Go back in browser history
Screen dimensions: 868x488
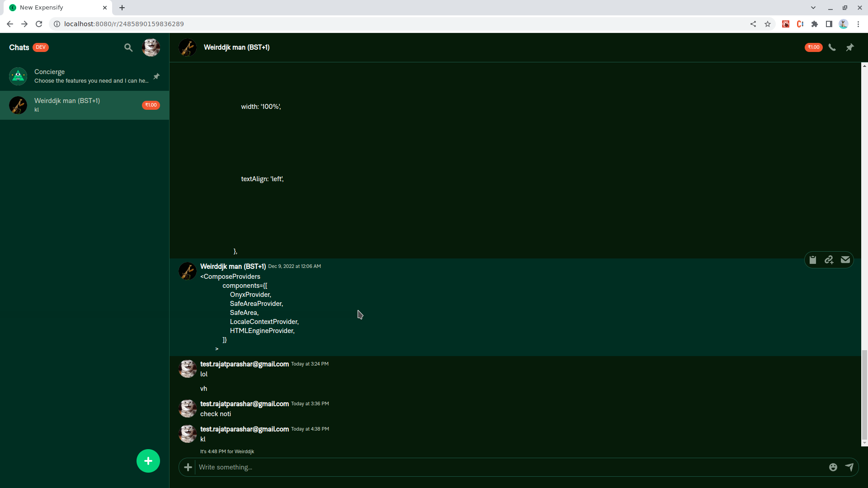point(10,24)
